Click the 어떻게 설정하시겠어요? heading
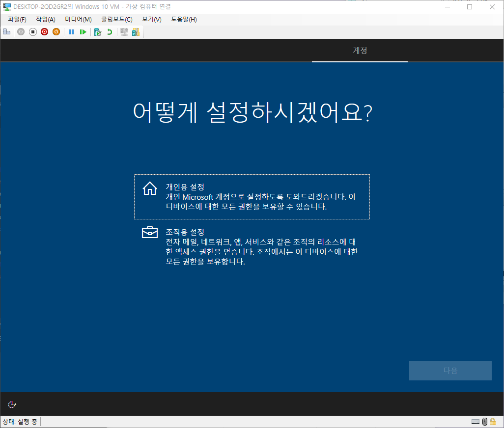504x428 pixels. 252,112
